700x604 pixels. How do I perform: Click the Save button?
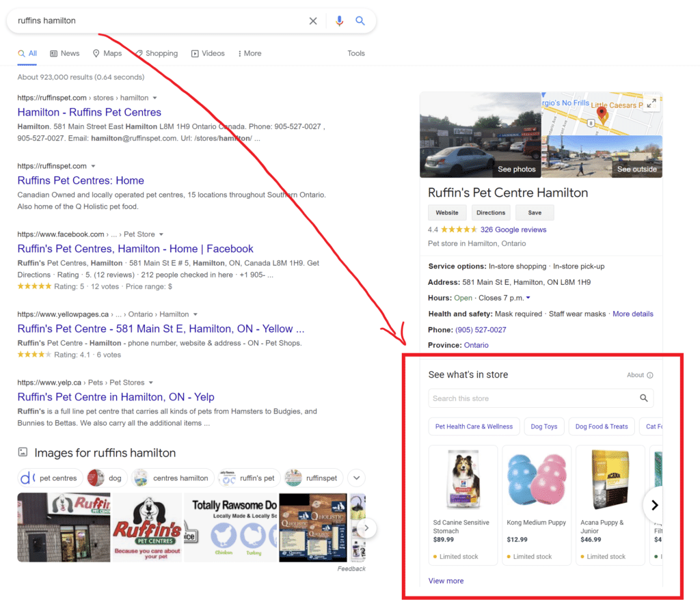tap(535, 212)
